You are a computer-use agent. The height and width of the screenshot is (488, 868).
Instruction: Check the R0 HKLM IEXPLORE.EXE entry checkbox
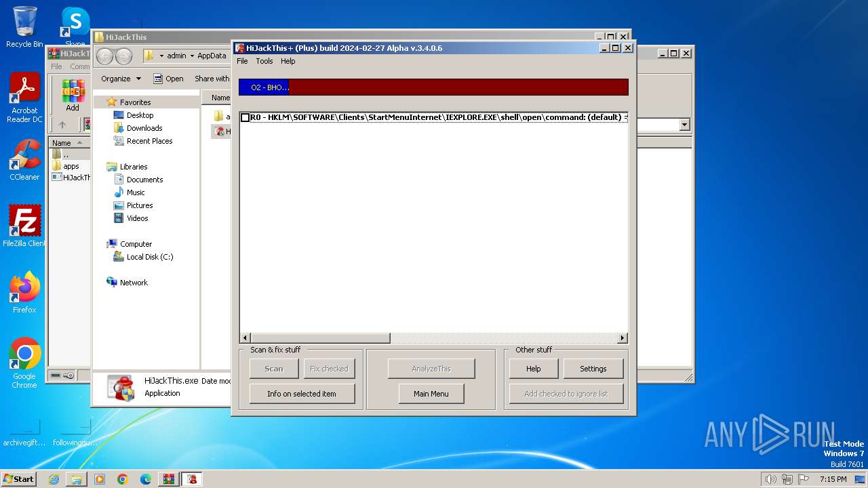point(245,118)
